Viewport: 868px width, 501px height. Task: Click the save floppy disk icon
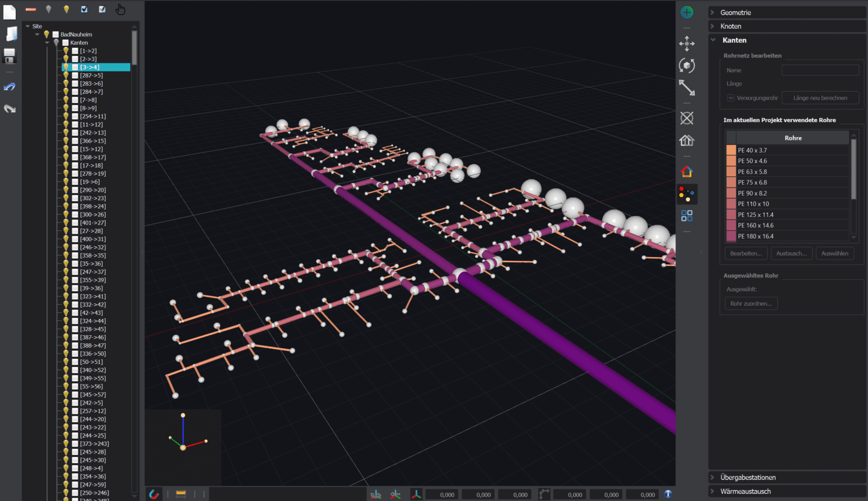[10, 55]
